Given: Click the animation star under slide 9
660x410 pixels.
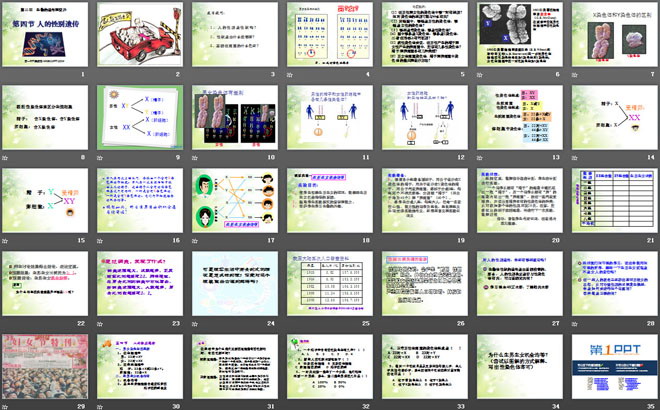Looking at the screenshot, I should [100, 158].
